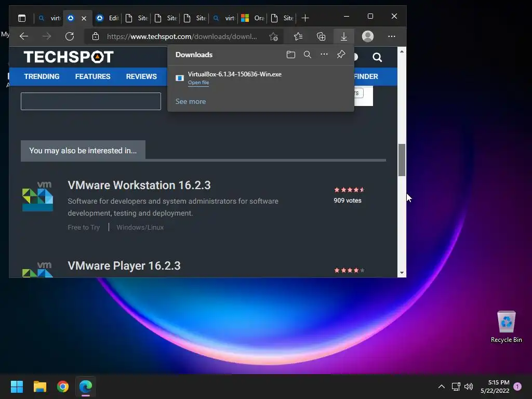The image size is (532, 399).
Task: Click the page vertical scrollbar thumb
Action: (402, 160)
